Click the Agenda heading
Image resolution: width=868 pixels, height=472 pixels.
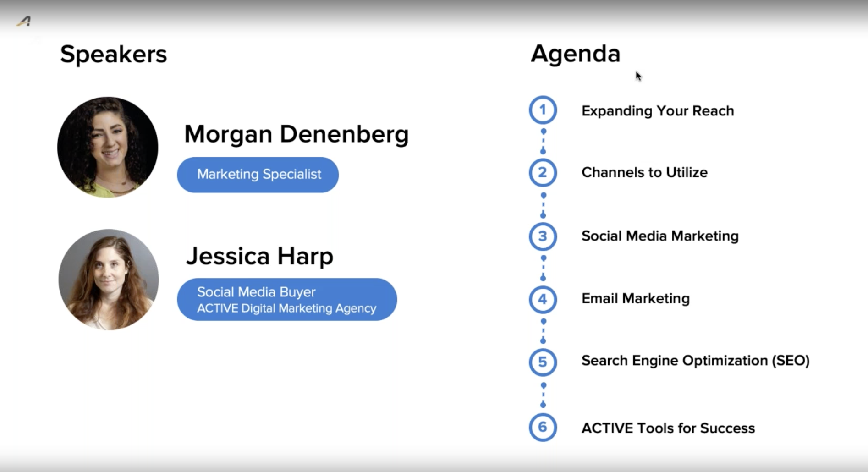point(575,54)
